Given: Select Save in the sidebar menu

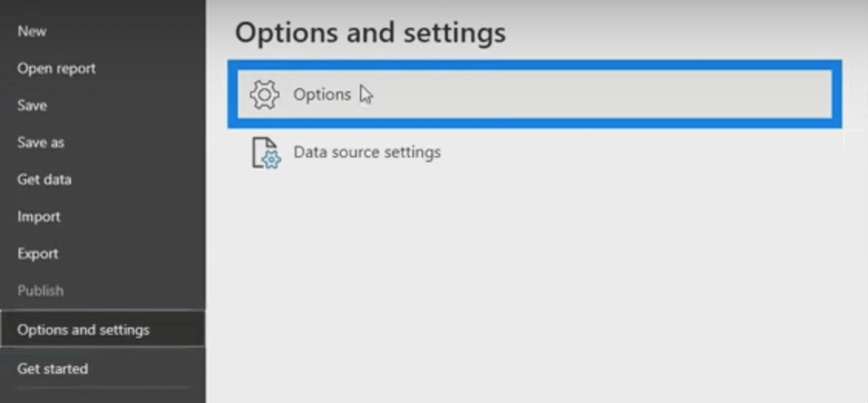Looking at the screenshot, I should (x=32, y=106).
